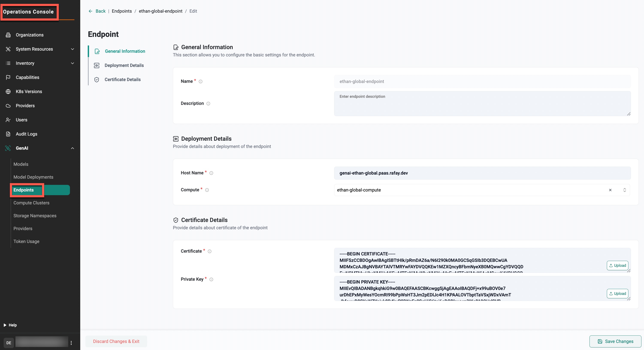
Task: Click Save Changes button
Action: 615,341
